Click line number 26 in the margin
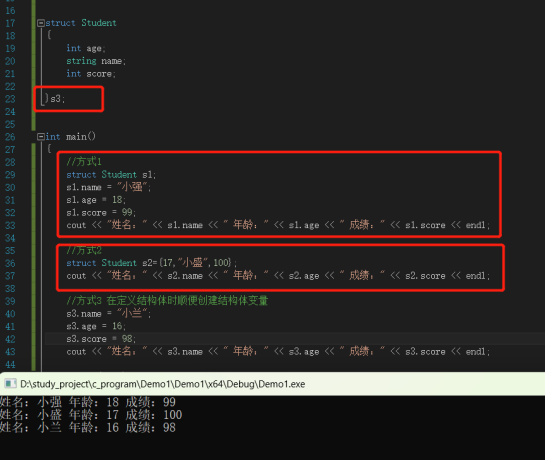The height and width of the screenshot is (461, 545). click(10, 137)
